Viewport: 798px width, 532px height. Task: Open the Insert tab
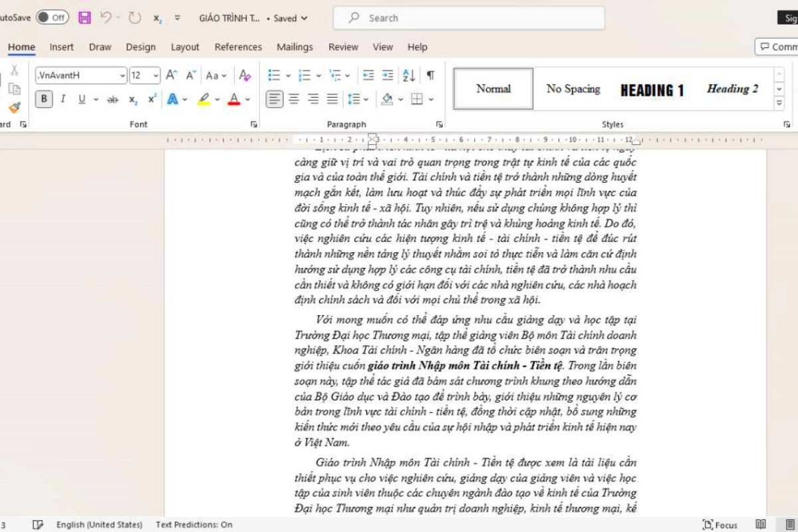pyautogui.click(x=62, y=47)
